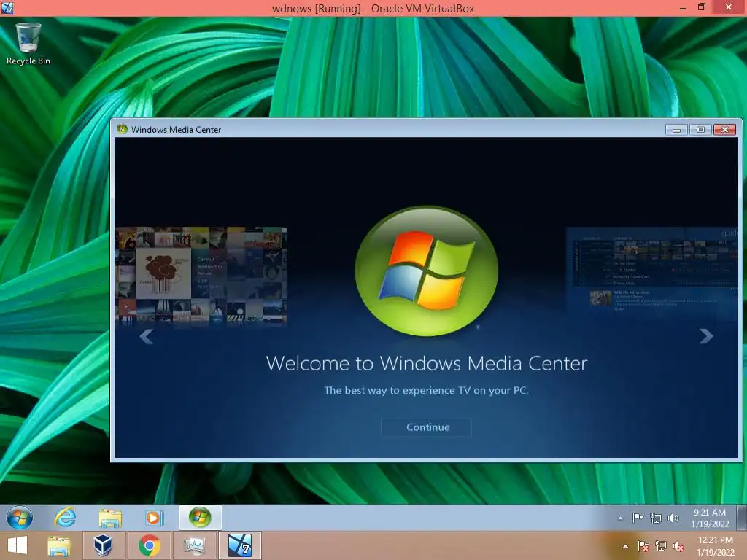Go to previous slide with left arrow
747x560 pixels.
point(146,336)
